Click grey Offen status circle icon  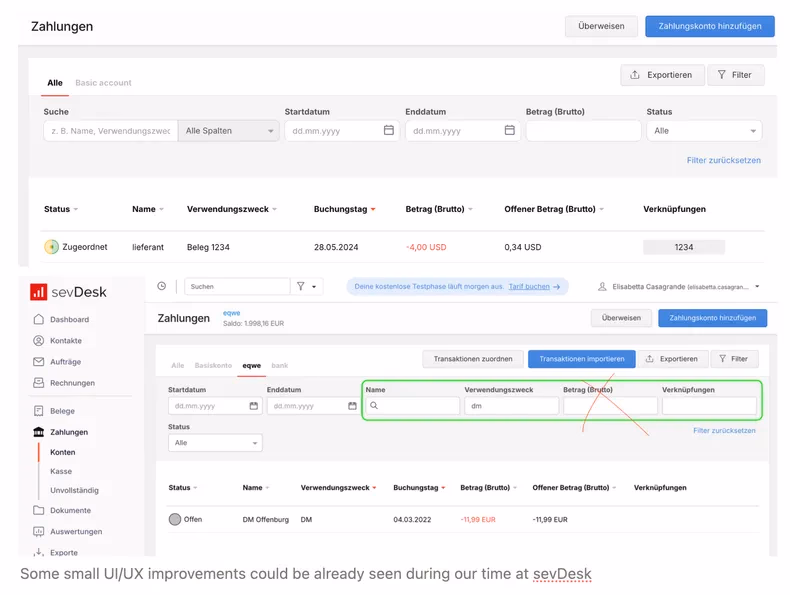pos(175,519)
